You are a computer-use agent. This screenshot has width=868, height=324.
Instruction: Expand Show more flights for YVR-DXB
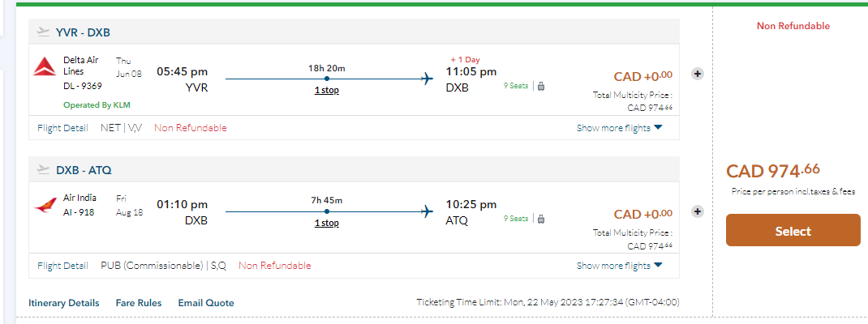click(620, 128)
